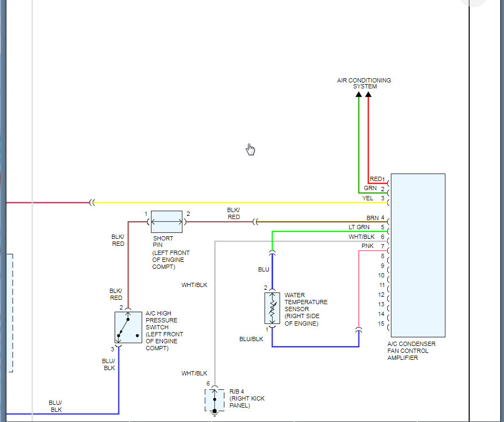
Task: Click amplifier pin number 10
Action: point(381,275)
